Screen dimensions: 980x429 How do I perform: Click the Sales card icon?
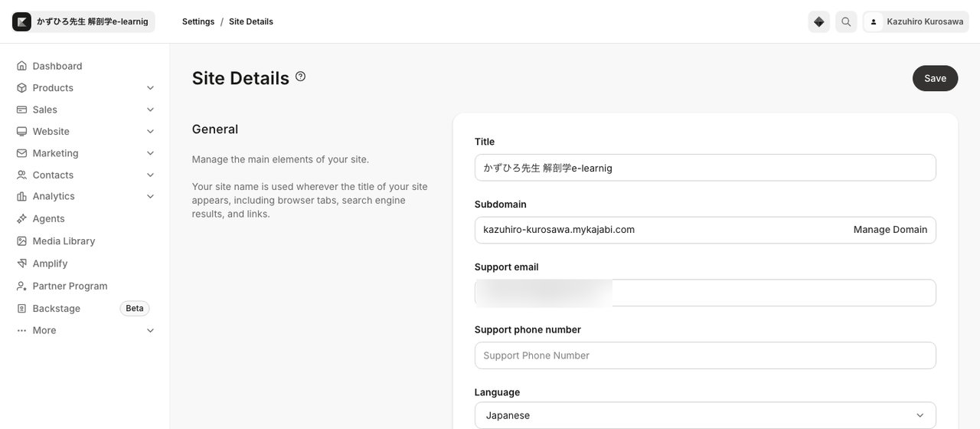(21, 110)
